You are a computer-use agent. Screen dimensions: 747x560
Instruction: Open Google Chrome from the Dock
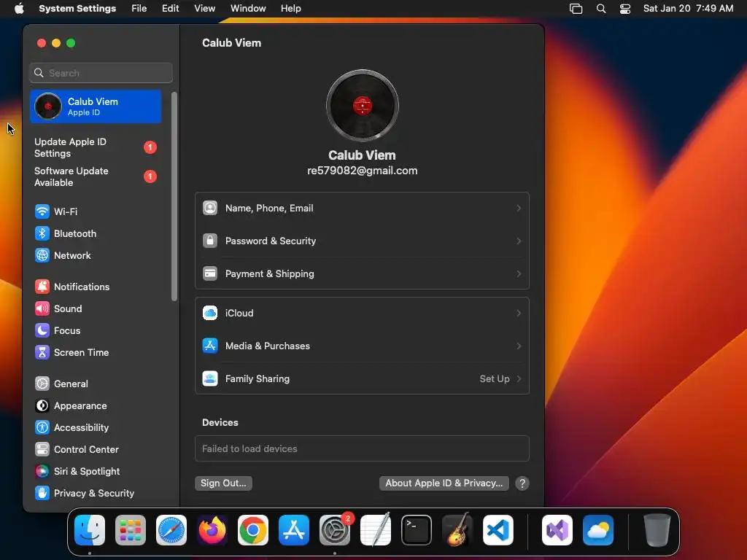[253, 530]
